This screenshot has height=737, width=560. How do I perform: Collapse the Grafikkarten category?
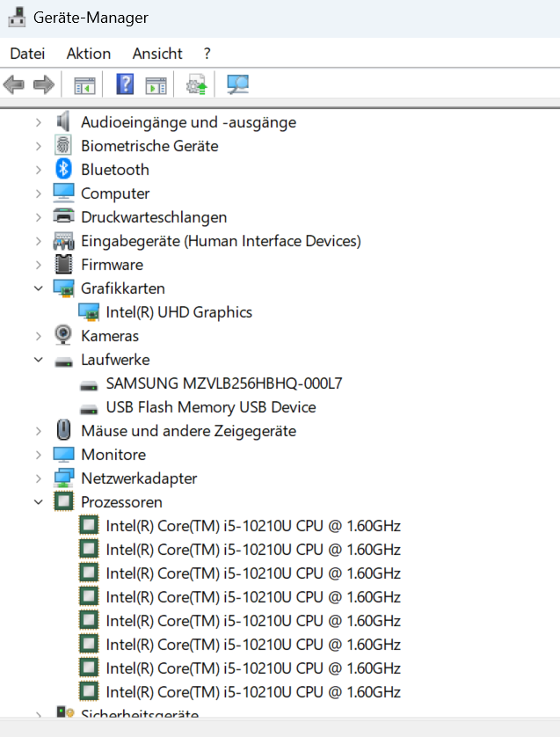coord(38,288)
